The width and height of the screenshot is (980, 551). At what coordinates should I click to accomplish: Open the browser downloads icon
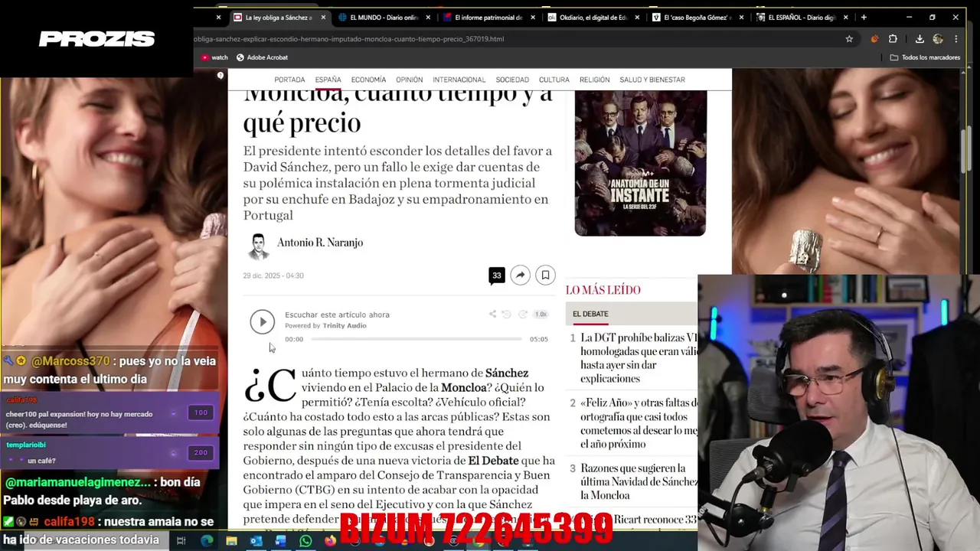(x=920, y=39)
